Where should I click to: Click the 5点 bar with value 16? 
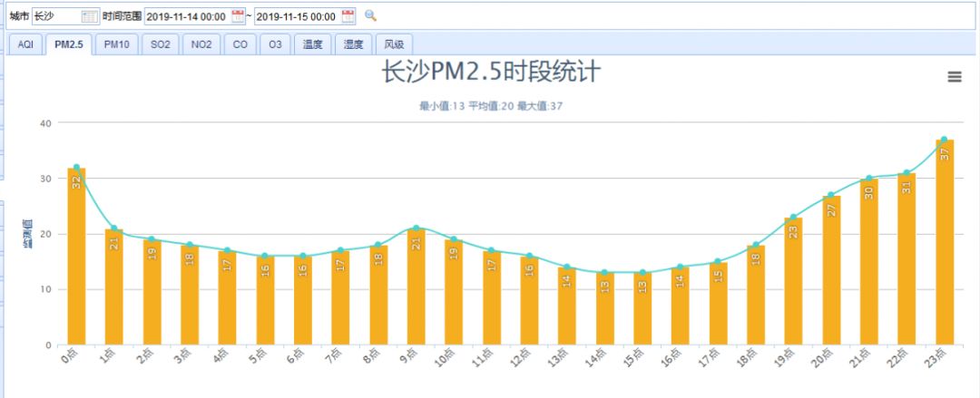coord(265,300)
